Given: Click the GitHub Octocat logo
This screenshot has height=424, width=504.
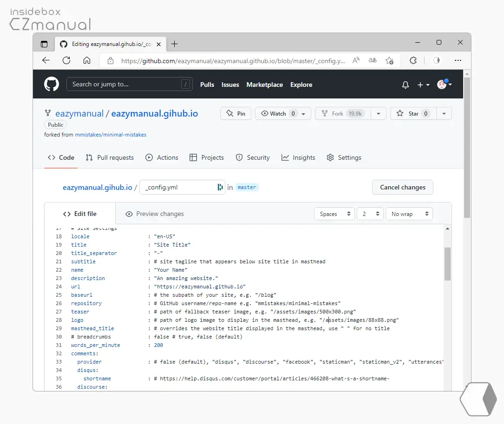Looking at the screenshot, I should click(52, 84).
